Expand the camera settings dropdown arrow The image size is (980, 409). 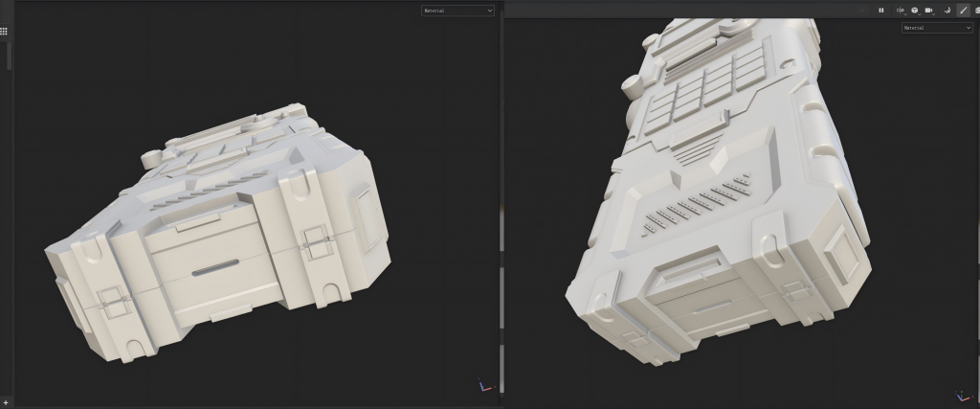[x=934, y=14]
